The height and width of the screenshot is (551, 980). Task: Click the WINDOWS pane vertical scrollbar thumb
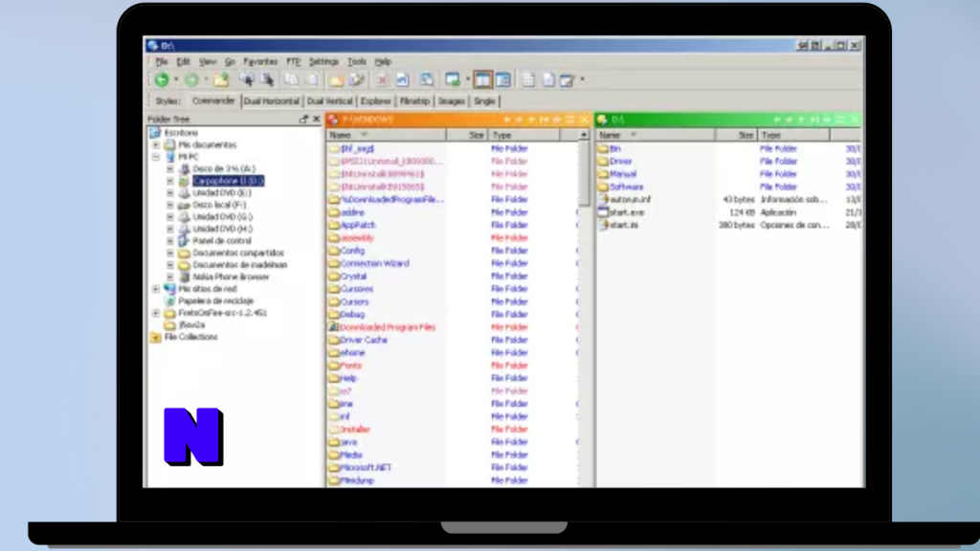pyautogui.click(x=584, y=174)
